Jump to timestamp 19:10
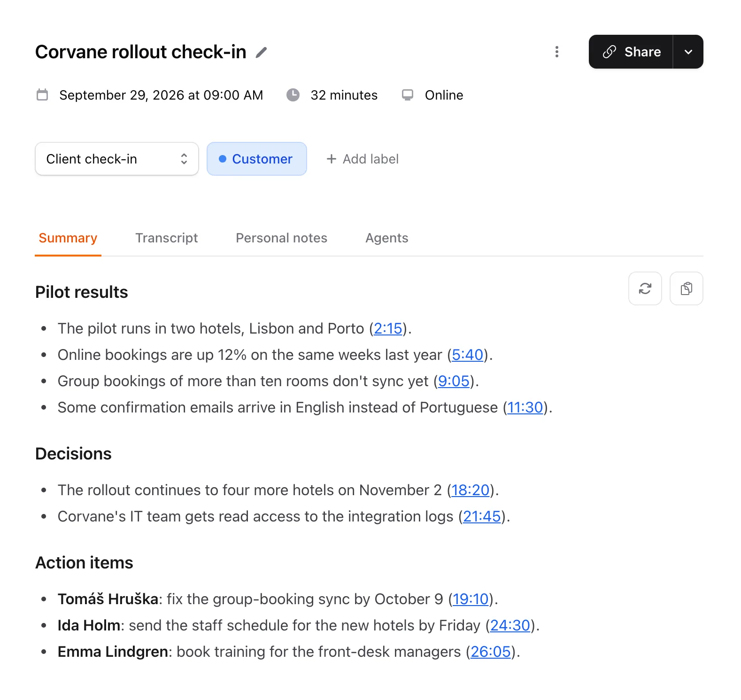 [x=471, y=599]
